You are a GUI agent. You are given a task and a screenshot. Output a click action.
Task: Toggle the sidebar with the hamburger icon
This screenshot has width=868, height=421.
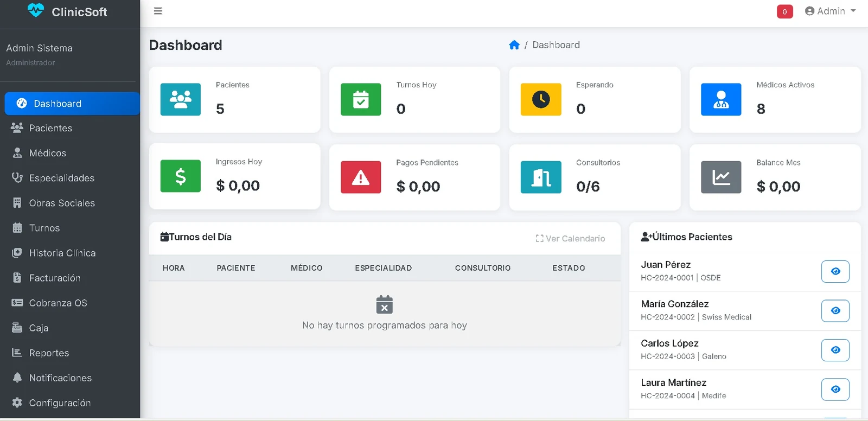point(158,11)
